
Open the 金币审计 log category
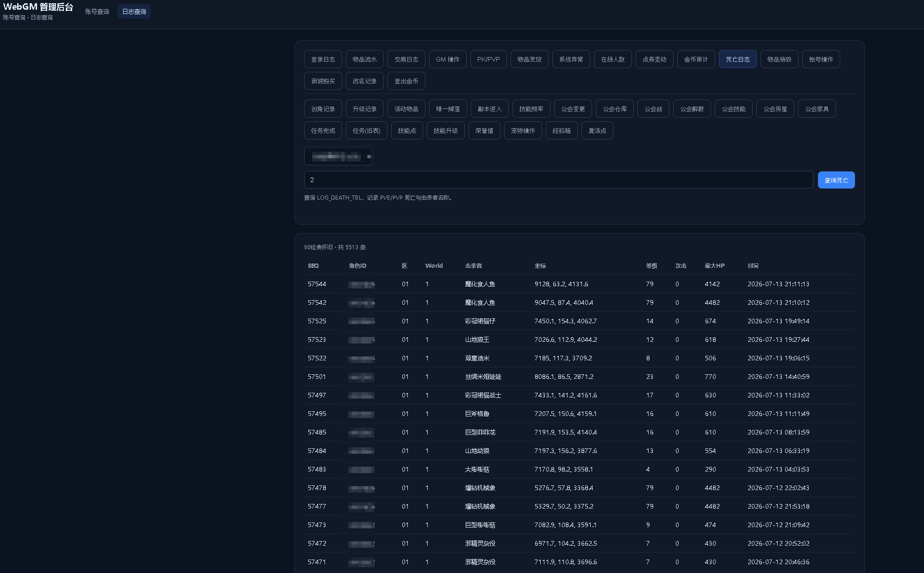click(x=696, y=59)
